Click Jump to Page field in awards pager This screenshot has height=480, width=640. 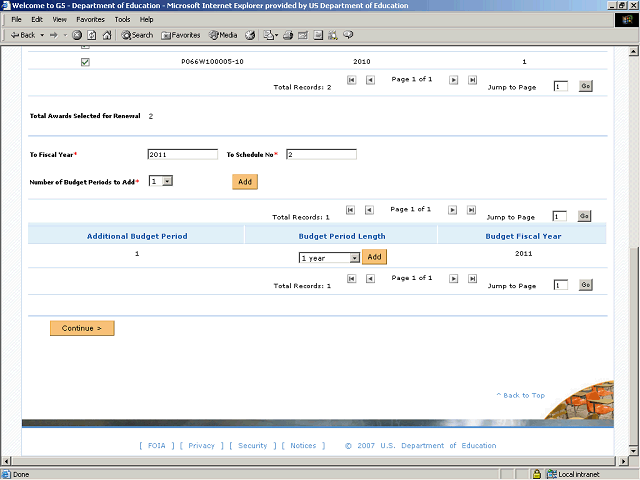click(561, 87)
